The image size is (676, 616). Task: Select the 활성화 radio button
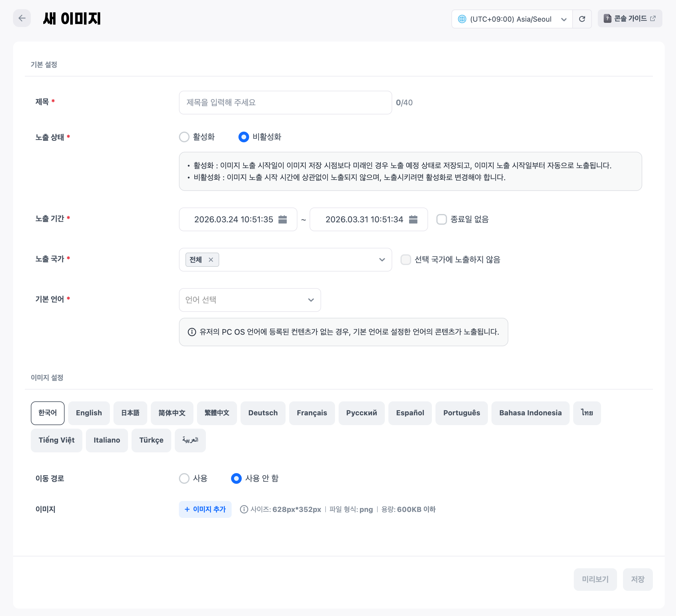185,137
